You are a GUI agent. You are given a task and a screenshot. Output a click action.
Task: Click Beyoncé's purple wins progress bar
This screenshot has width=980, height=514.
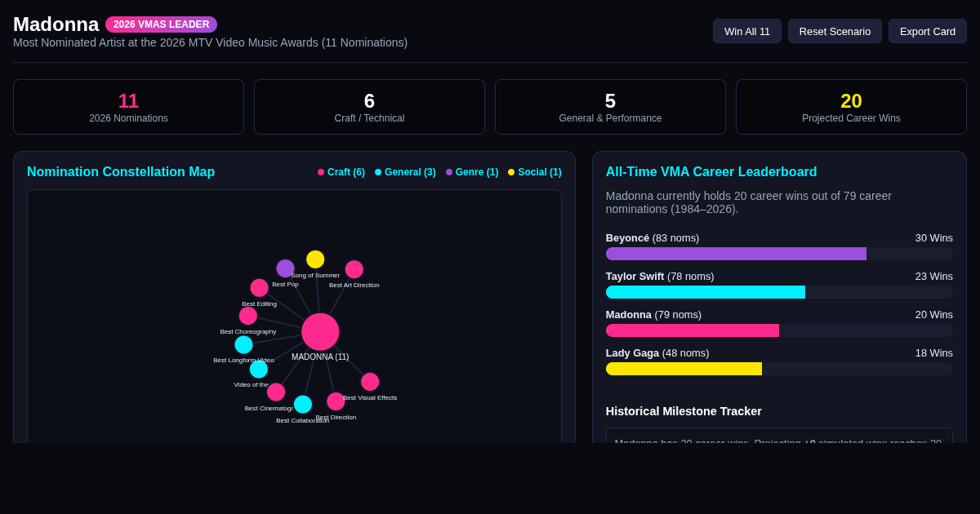pos(736,254)
